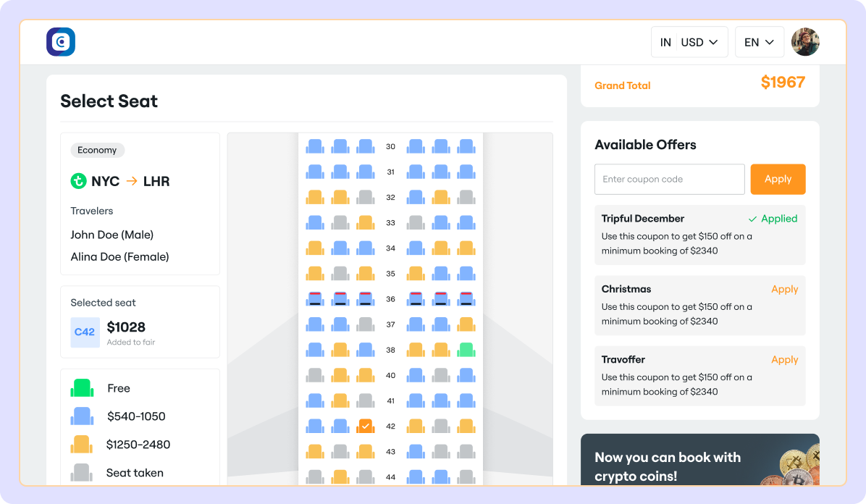Image resolution: width=866 pixels, height=504 pixels.
Task: Click the Select Seat heading tab
Action: tap(109, 101)
